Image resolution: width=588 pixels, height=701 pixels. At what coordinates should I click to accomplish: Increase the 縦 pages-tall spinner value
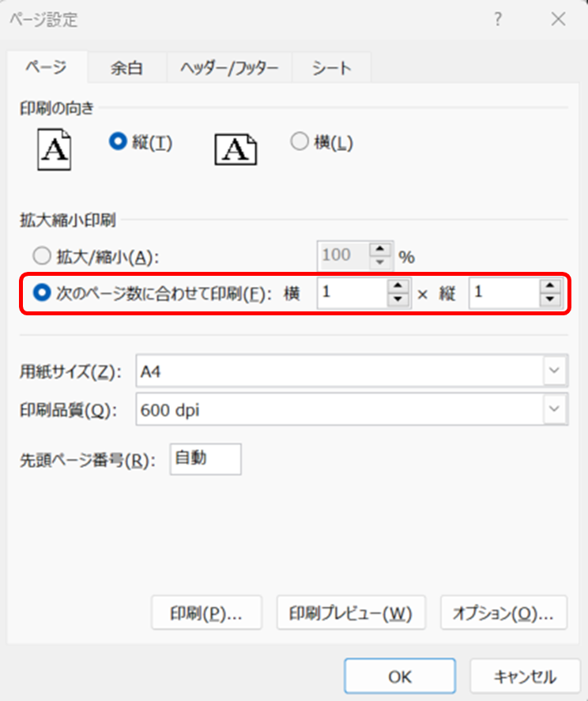tap(549, 287)
